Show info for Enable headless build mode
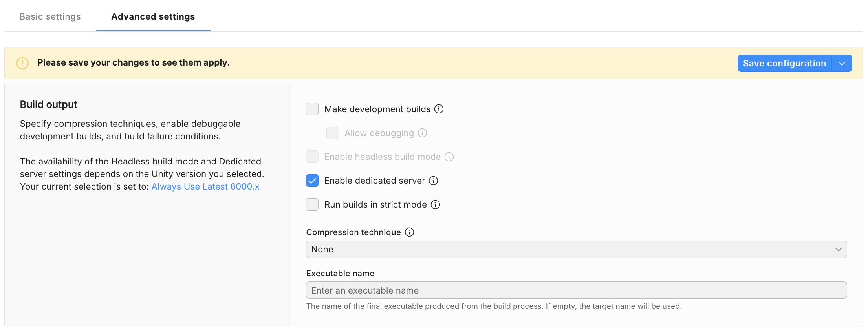Image resolution: width=868 pixels, height=332 pixels. coord(449,157)
